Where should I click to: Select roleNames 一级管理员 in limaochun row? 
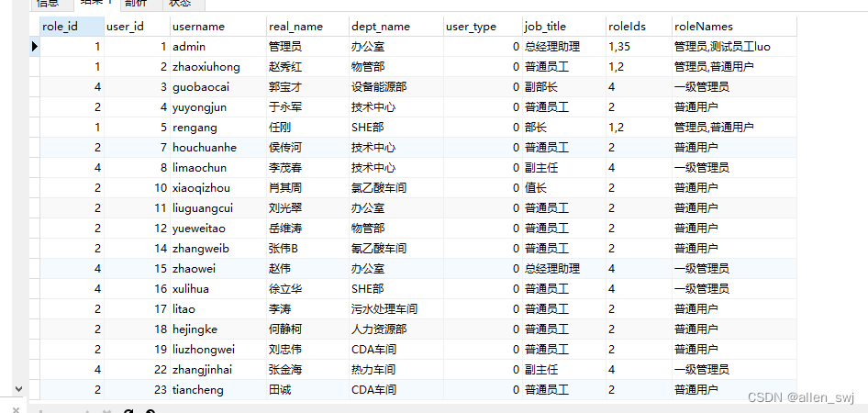click(x=735, y=168)
